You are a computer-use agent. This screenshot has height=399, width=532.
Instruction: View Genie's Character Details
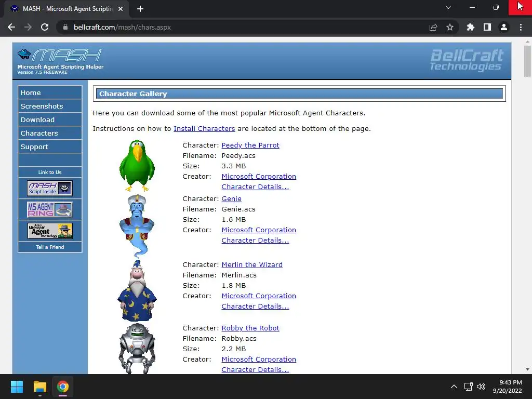[255, 241]
